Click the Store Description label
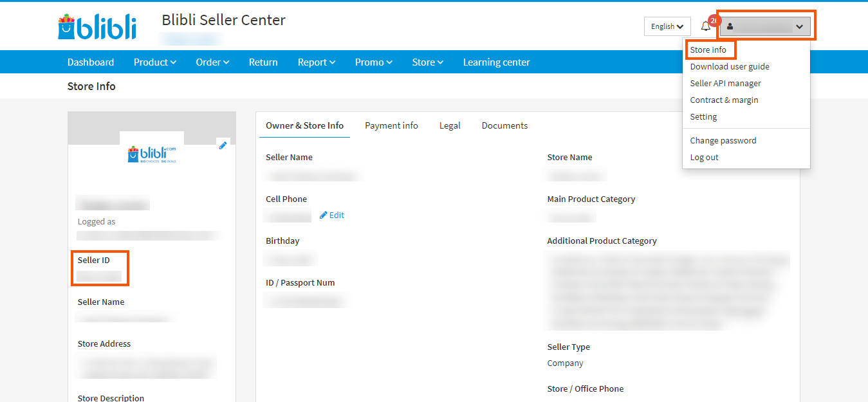 pos(111,397)
